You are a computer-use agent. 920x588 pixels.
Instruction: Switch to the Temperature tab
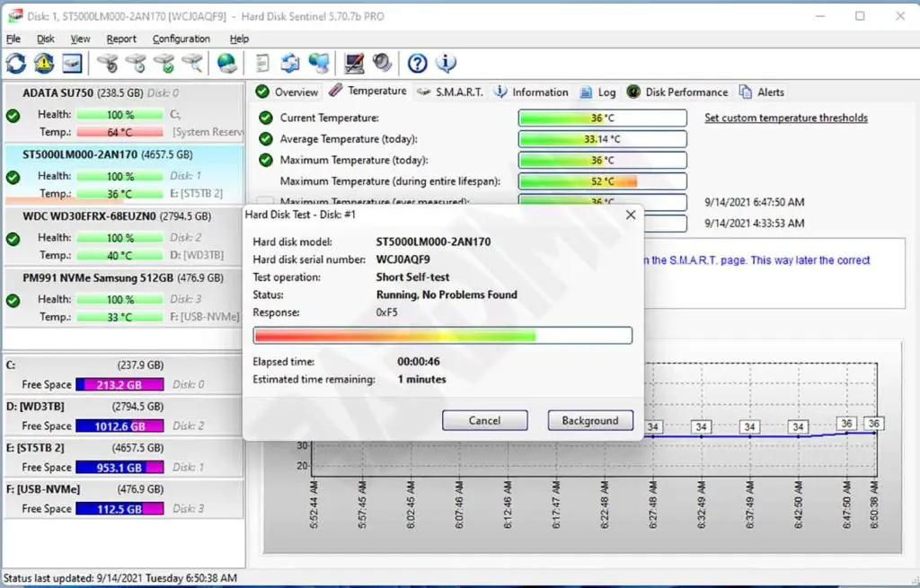point(367,91)
